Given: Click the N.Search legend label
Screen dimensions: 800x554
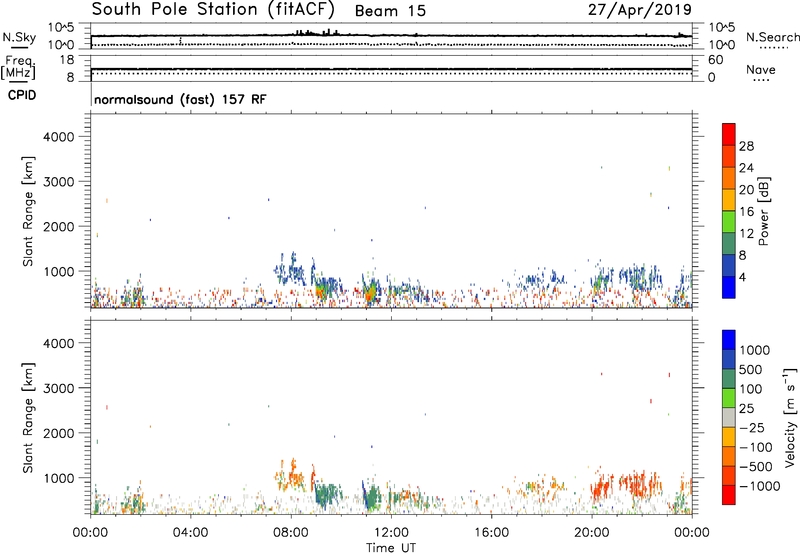Looking at the screenshot, I should tap(772, 37).
